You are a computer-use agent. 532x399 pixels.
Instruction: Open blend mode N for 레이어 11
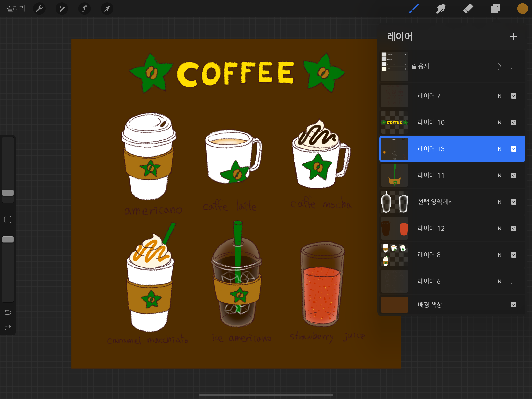[499, 175]
